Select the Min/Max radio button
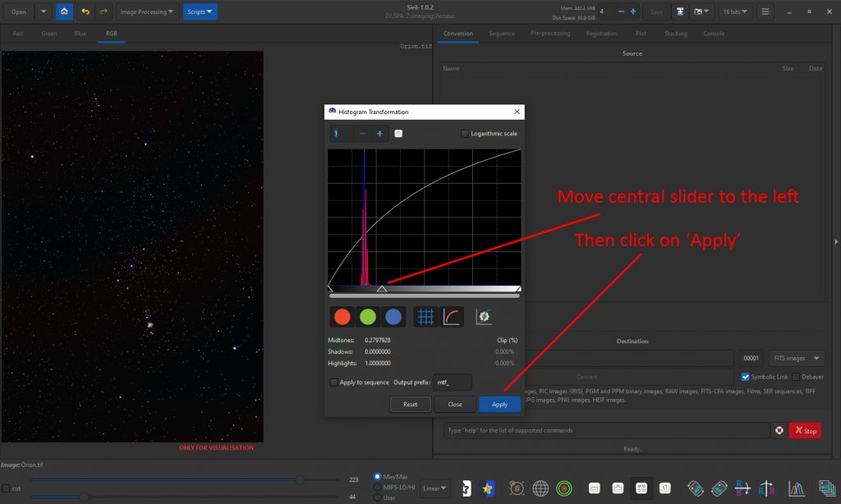This screenshot has height=504, width=841. pyautogui.click(x=378, y=477)
